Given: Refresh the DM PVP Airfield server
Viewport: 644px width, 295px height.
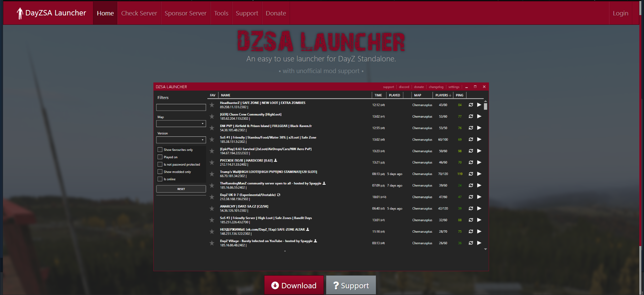Looking at the screenshot, I should click(x=471, y=128).
